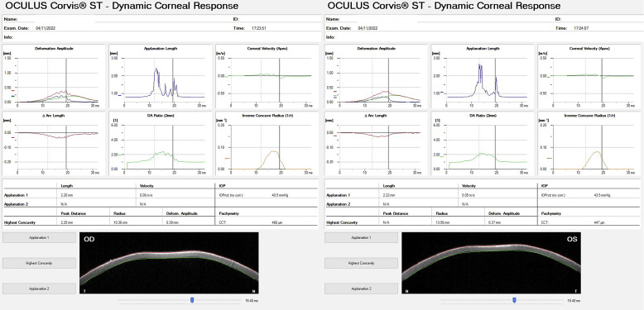Select the Applanation 1 velocity 0.05 m/s
644x310 pixels.
pyautogui.click(x=468, y=196)
